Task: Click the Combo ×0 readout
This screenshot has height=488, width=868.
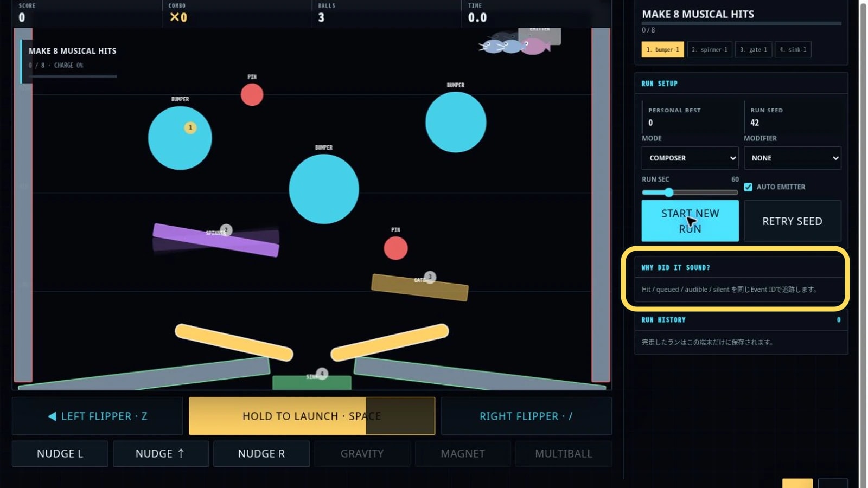Action: (178, 17)
